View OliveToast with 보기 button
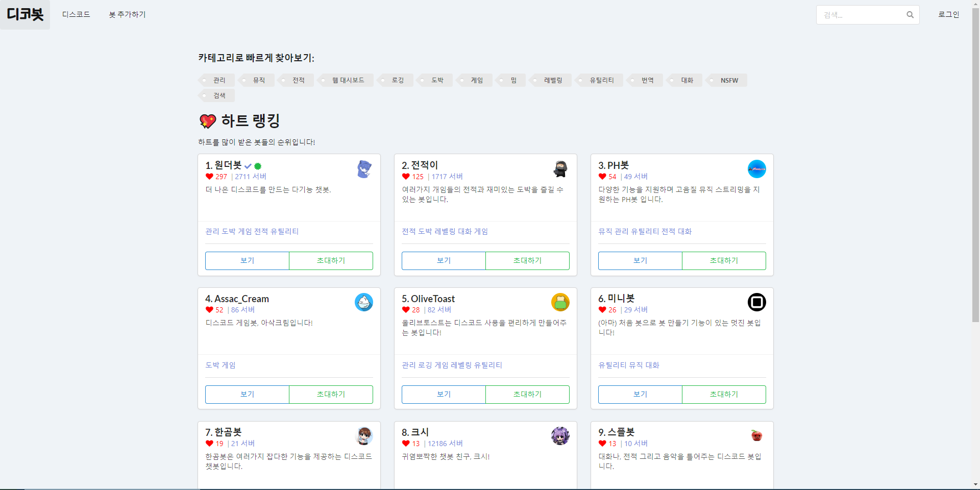 pos(444,394)
